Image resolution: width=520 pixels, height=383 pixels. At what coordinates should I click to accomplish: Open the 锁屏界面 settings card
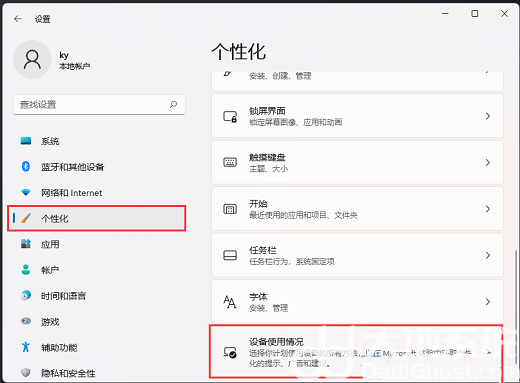(357, 116)
